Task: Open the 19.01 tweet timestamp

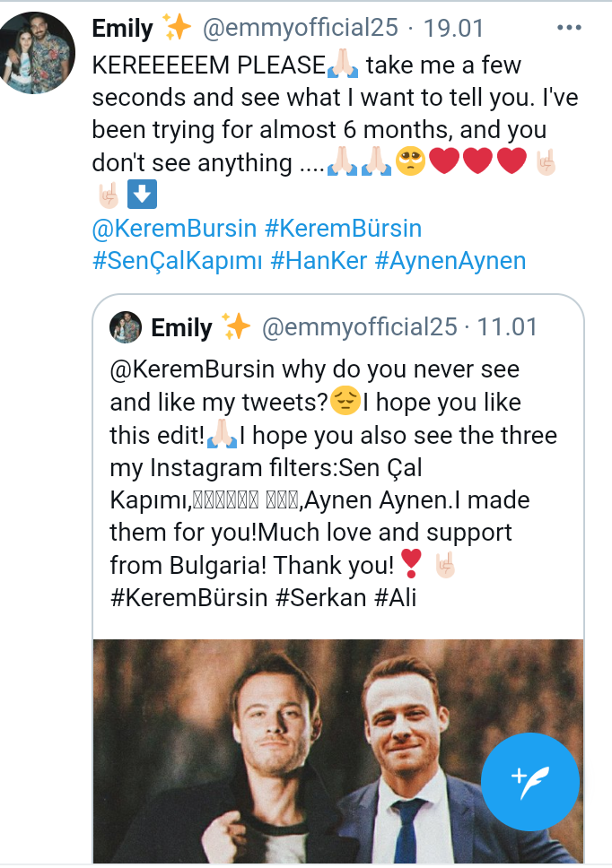Action: [x=453, y=28]
